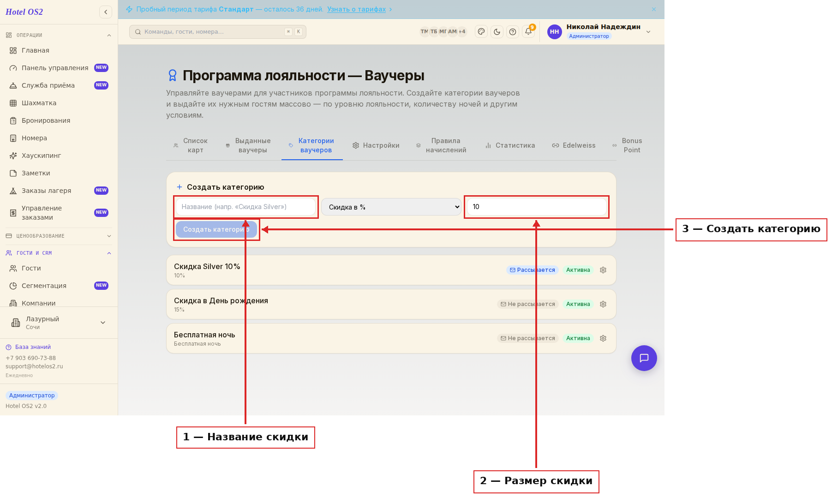The height and width of the screenshot is (504, 838).
Task: Go to Служба приёма
Action: (x=59, y=85)
